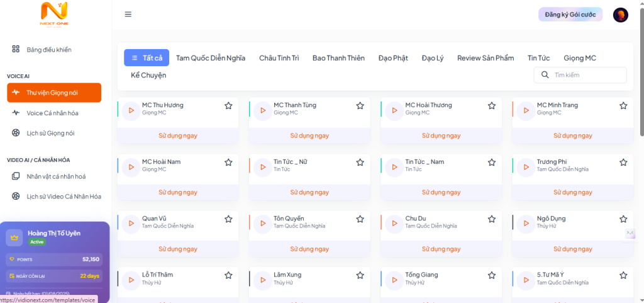Play the Tin Tức _ Nữ voice preview

click(262, 166)
